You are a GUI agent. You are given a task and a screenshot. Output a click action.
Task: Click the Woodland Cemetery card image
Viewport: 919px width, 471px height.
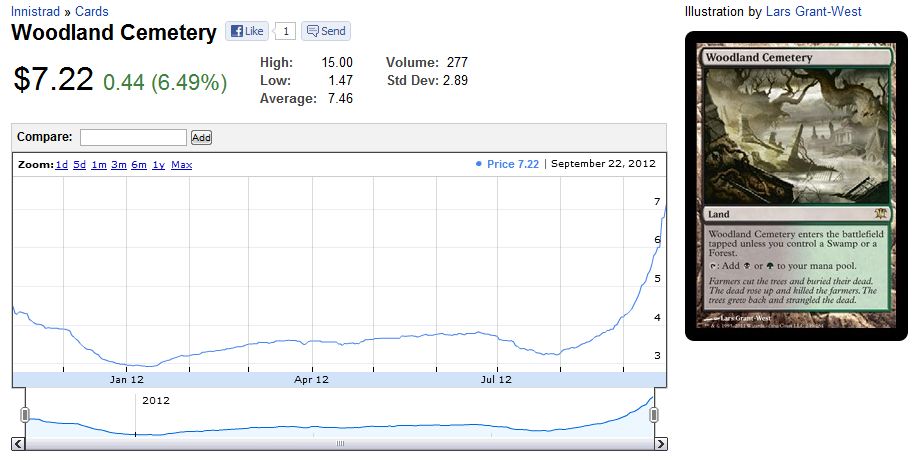pos(795,185)
